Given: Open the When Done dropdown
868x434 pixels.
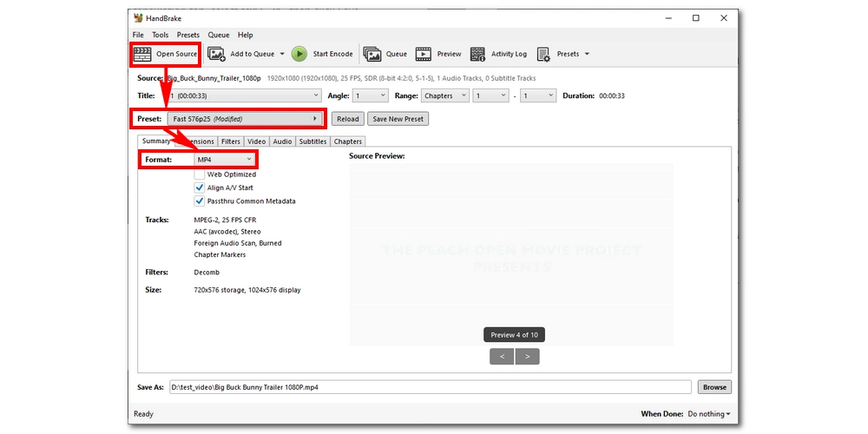Looking at the screenshot, I should point(708,414).
